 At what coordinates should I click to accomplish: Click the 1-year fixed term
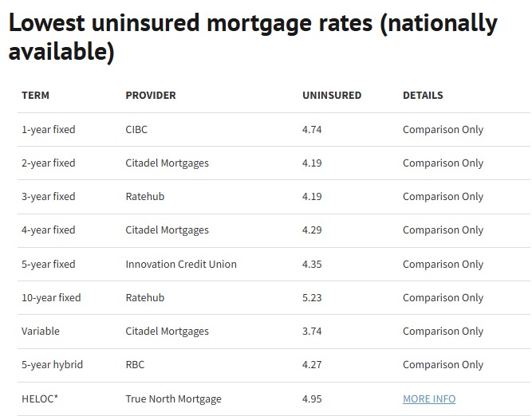coord(49,129)
